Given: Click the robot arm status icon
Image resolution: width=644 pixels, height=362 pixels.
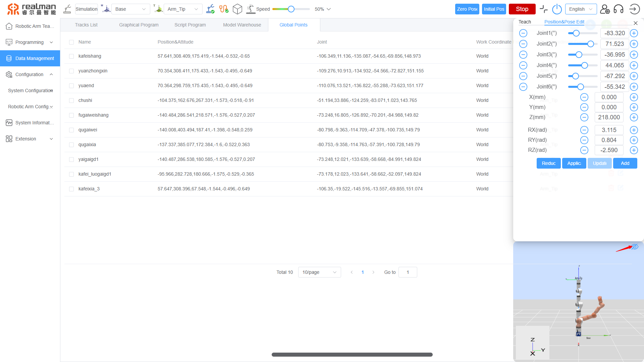Looking at the screenshot, I should (210, 9).
